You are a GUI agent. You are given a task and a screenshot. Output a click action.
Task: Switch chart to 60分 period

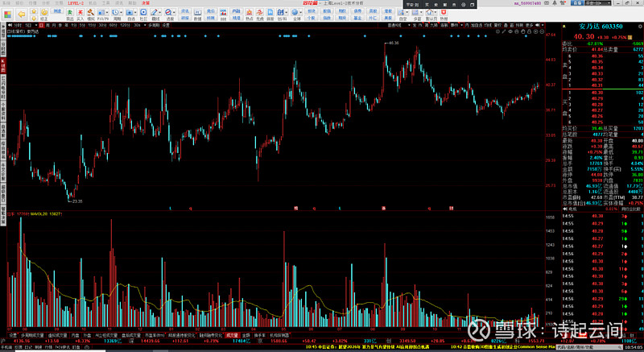(x=113, y=25)
